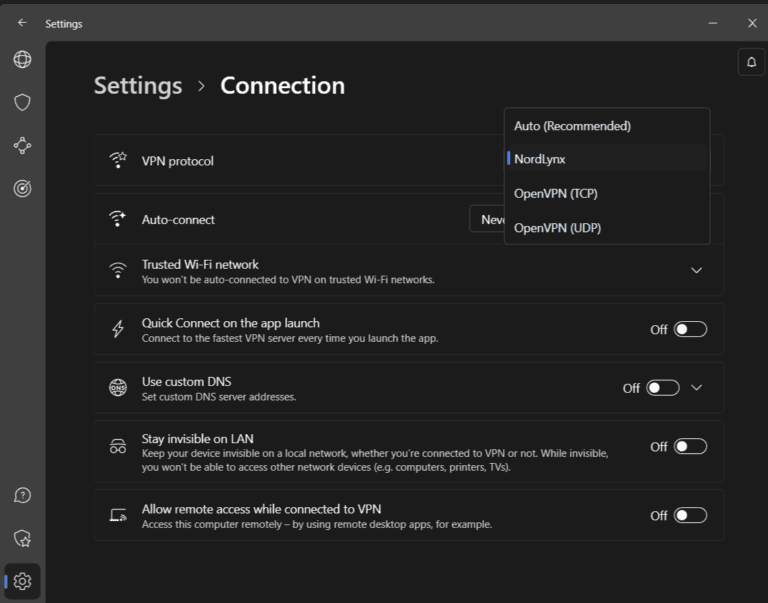This screenshot has width=768, height=603.
Task: Go back to Settings via breadcrumb
Action: (x=138, y=86)
